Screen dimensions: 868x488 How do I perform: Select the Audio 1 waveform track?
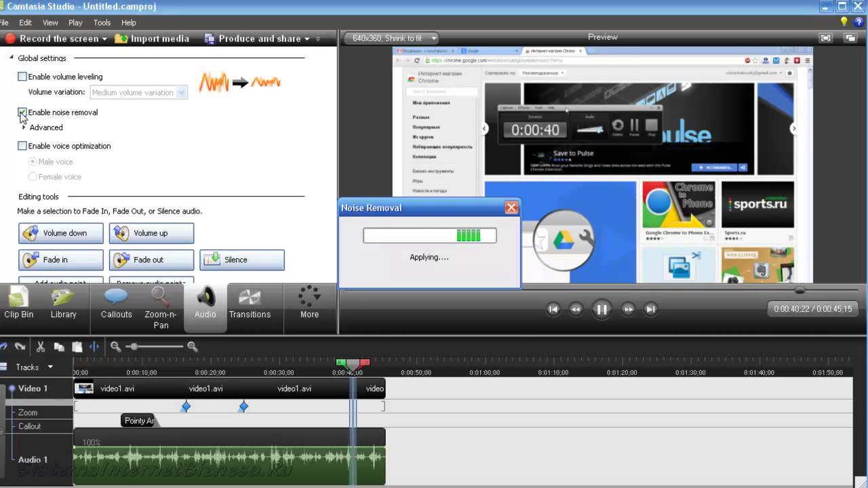point(229,457)
